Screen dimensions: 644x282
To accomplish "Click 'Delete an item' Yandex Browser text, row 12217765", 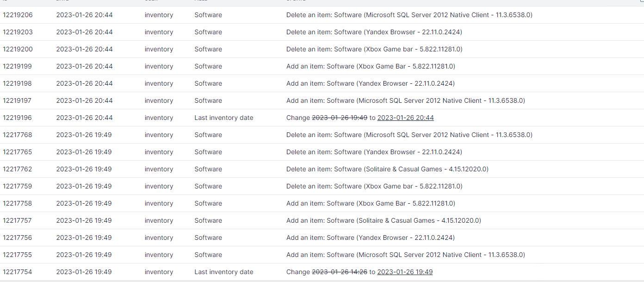I will [374, 152].
